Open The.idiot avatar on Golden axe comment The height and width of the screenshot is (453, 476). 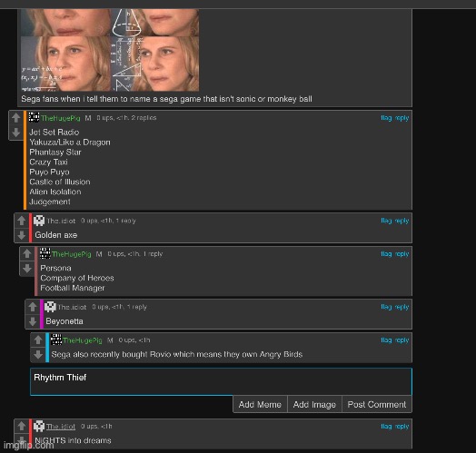[x=39, y=221]
